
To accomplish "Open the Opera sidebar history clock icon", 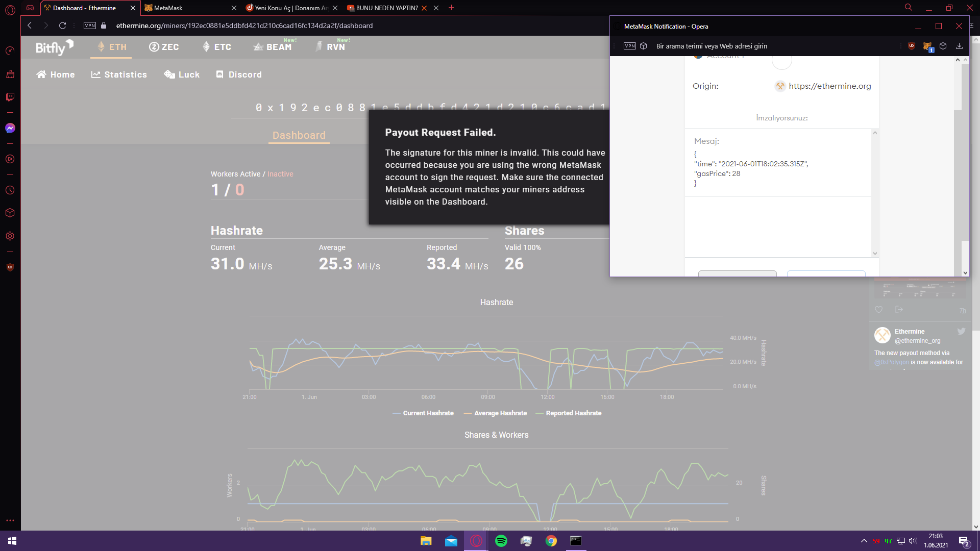I will 10,190.
